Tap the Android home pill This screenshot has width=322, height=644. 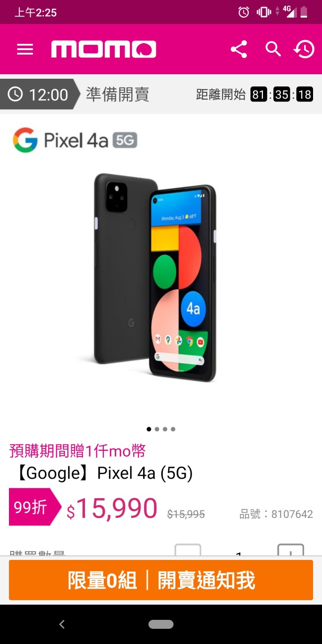[x=161, y=624]
